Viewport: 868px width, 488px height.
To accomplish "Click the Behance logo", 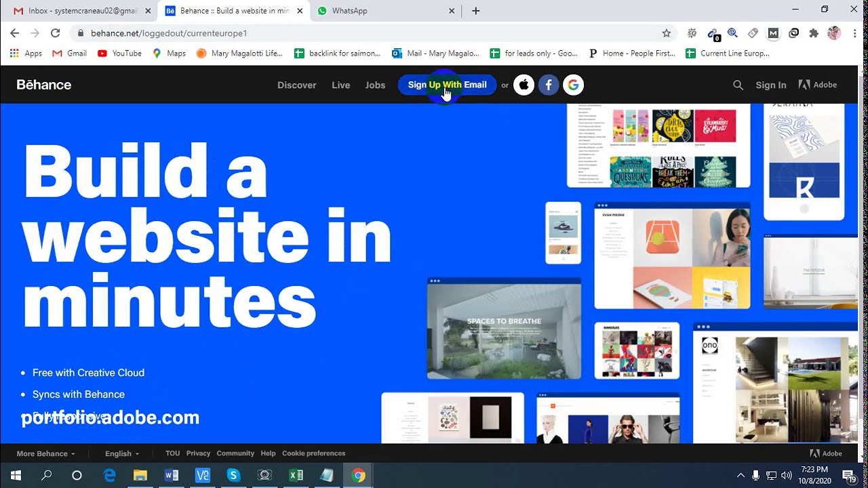I will [x=44, y=85].
